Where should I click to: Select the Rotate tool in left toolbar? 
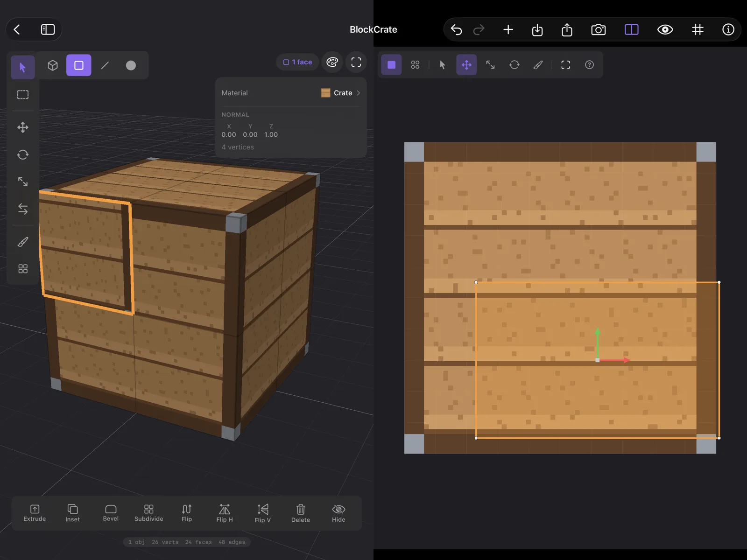[x=23, y=154]
